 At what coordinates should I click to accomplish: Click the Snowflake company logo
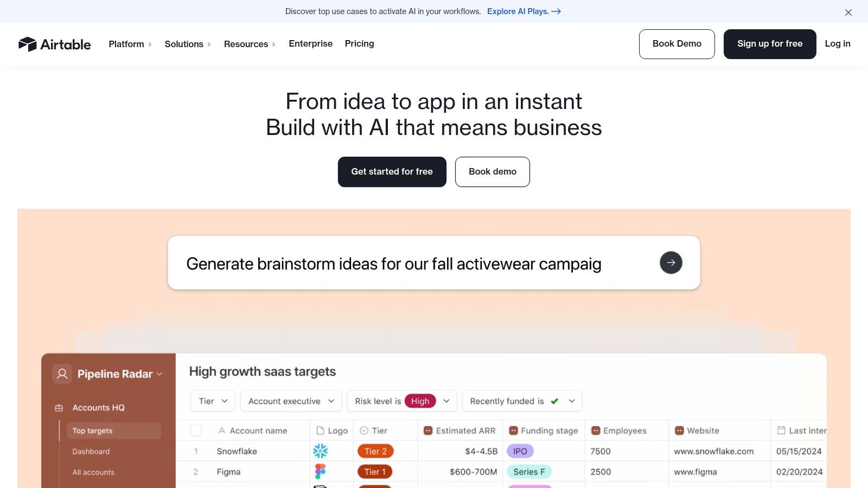point(321,451)
